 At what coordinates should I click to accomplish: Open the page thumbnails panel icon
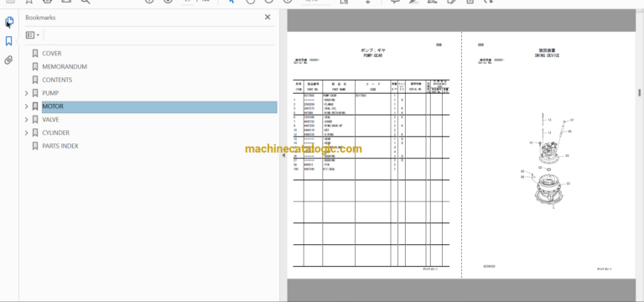[9, 21]
